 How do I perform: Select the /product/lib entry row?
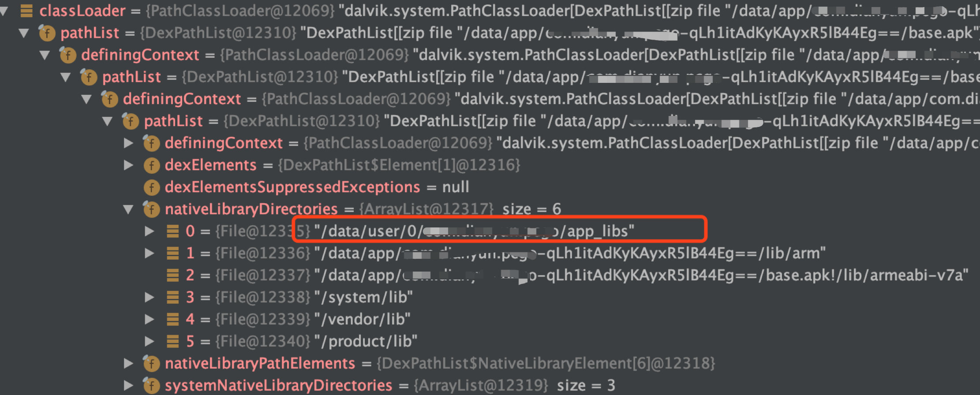click(x=281, y=341)
